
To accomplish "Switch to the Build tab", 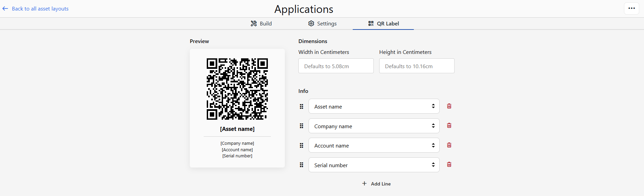I will click(x=261, y=23).
